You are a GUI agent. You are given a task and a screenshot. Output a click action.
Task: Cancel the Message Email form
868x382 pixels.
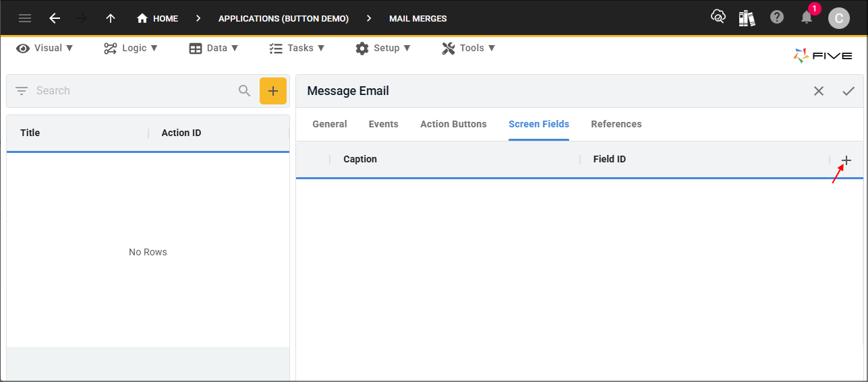[x=819, y=91]
